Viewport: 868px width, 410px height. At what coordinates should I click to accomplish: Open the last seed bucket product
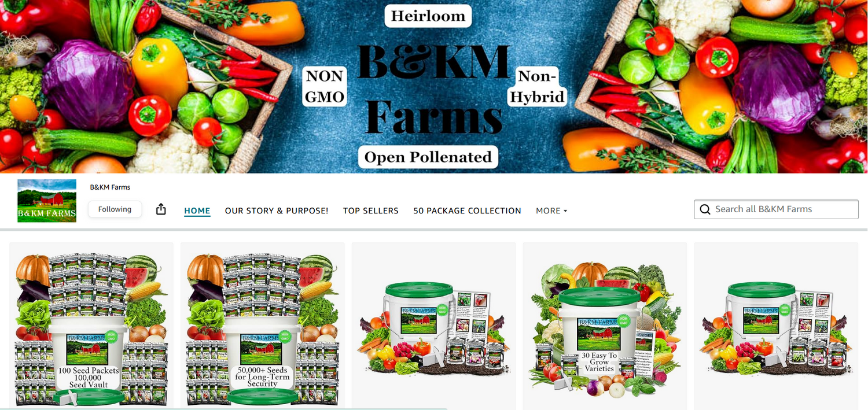coord(776,326)
